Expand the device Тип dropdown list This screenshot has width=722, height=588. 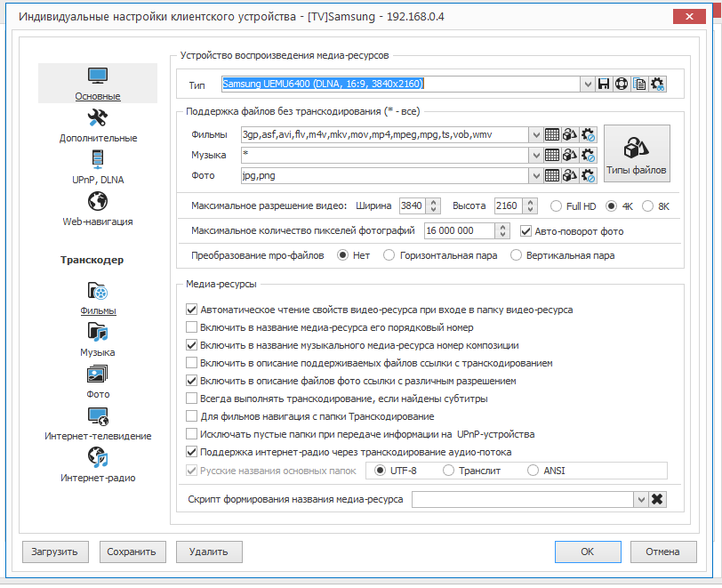pyautogui.click(x=587, y=84)
